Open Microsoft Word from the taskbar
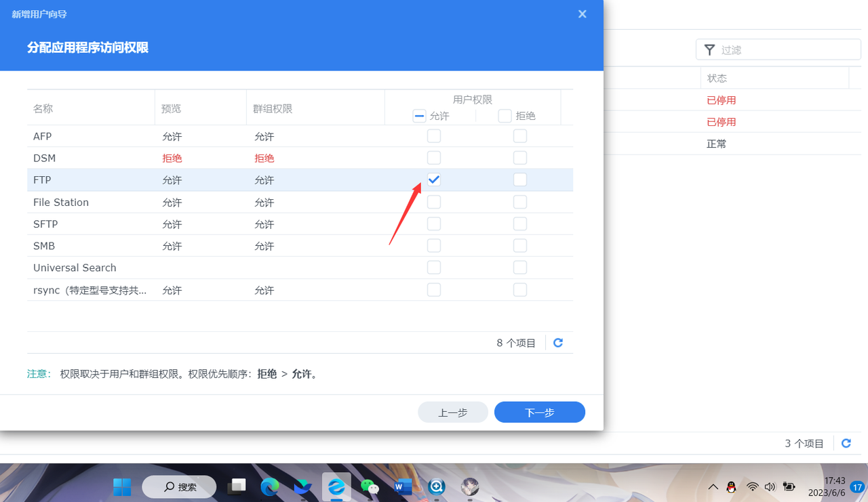Image resolution: width=868 pixels, height=502 pixels. pyautogui.click(x=403, y=486)
